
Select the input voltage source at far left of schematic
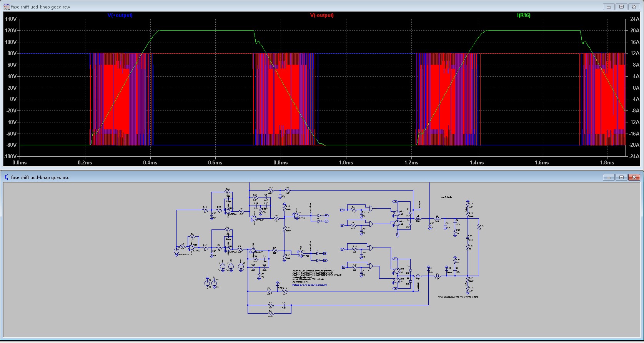coord(176,251)
